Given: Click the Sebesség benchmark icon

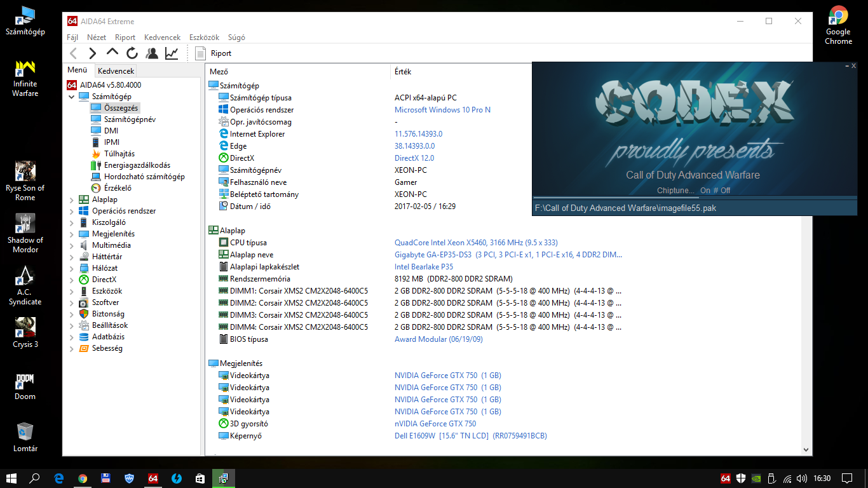Looking at the screenshot, I should (84, 348).
